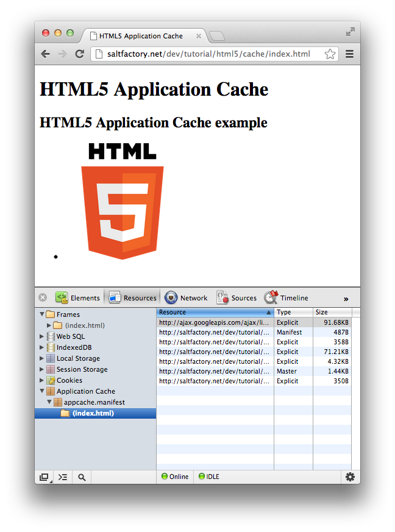Expand the Local Storage node
The height and width of the screenshot is (532, 395).
pyautogui.click(x=41, y=358)
